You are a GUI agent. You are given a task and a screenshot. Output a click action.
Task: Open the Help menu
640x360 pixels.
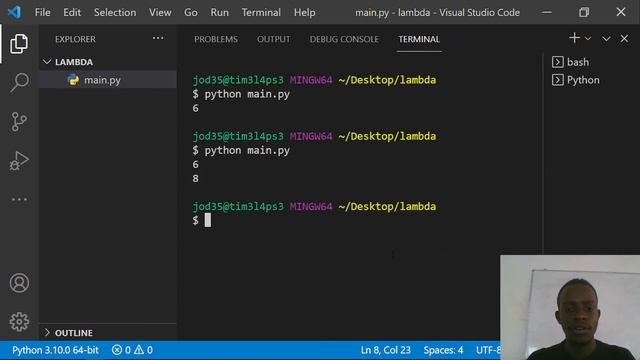304,13
